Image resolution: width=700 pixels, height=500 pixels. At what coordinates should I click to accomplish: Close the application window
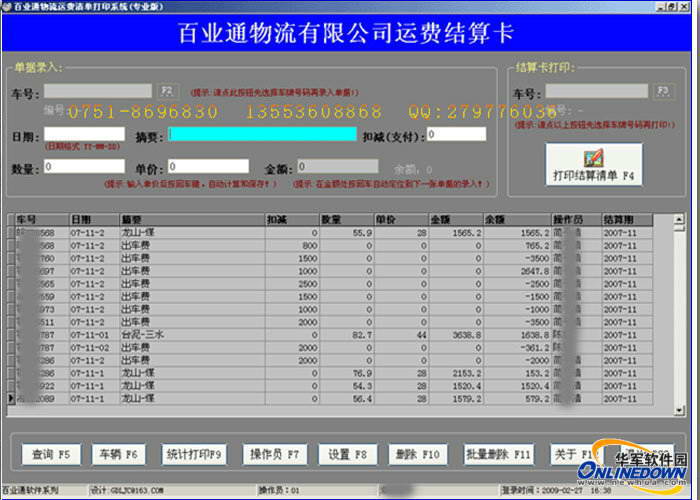[684, 6]
